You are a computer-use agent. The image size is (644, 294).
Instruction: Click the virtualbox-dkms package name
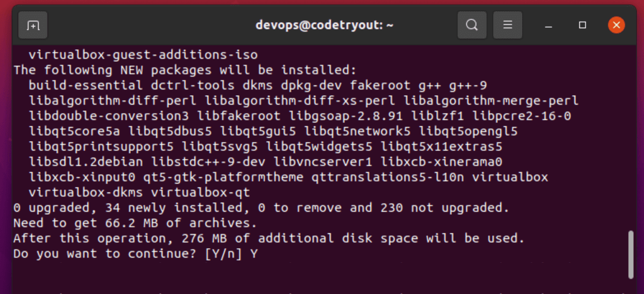point(86,192)
